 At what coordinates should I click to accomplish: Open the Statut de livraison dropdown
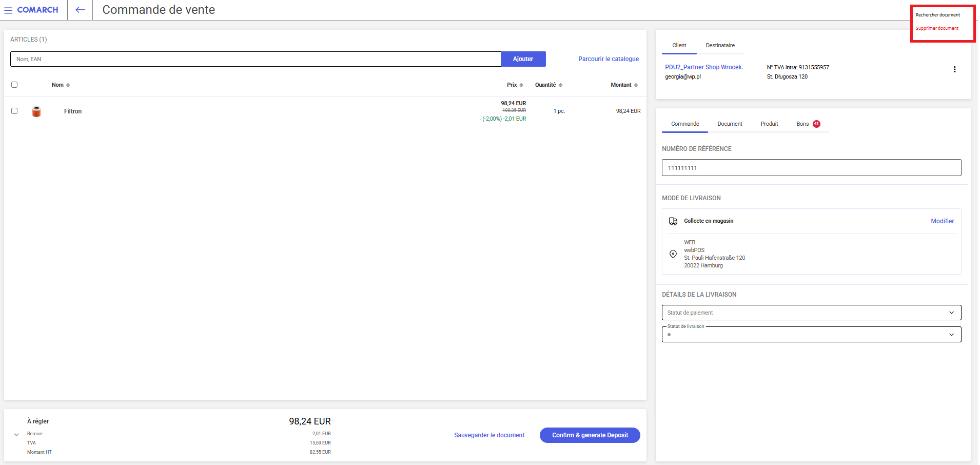pos(811,335)
